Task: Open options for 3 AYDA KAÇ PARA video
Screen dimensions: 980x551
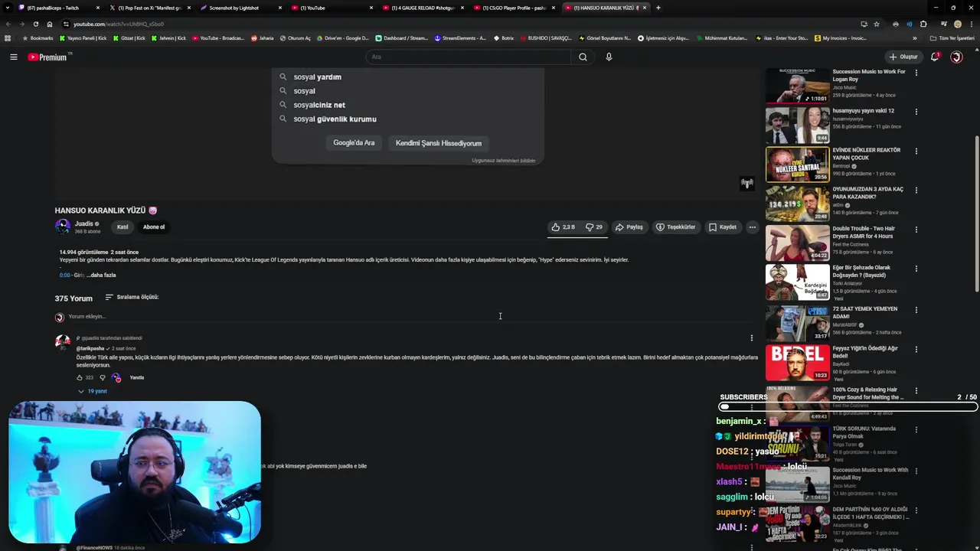Action: [916, 191]
